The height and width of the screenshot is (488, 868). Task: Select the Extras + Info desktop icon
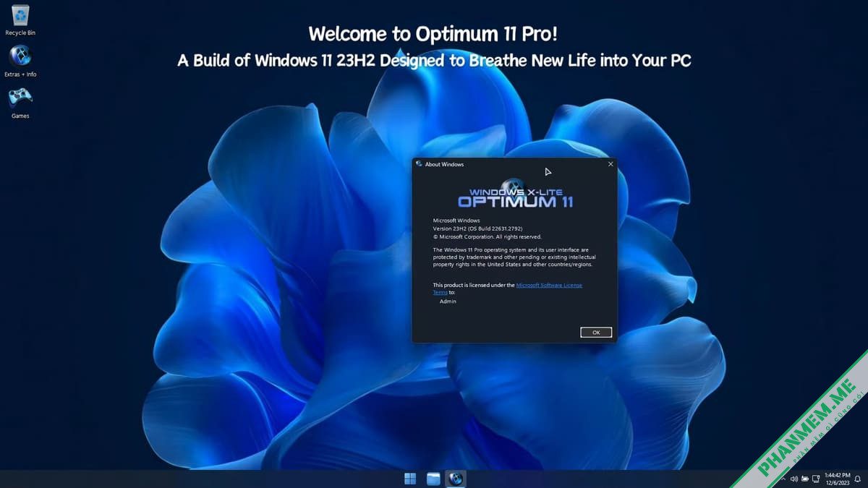click(x=20, y=61)
